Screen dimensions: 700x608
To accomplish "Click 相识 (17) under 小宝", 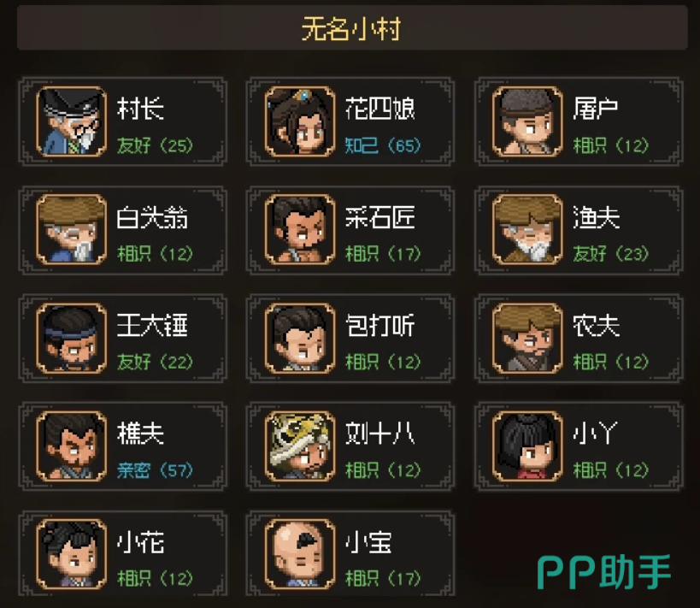I will [383, 579].
